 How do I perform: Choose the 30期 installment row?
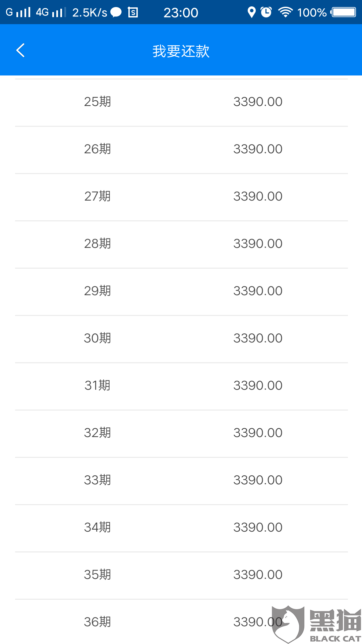tap(181, 338)
